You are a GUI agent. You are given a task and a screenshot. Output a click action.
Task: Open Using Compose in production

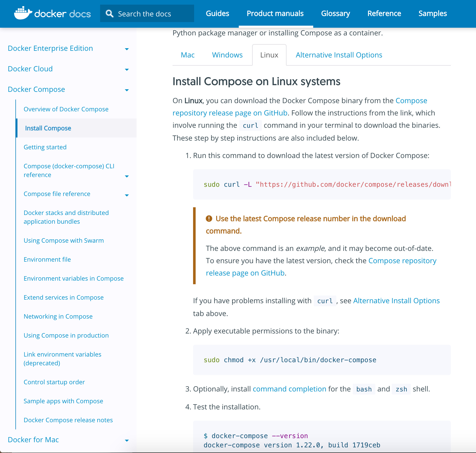pyautogui.click(x=66, y=335)
